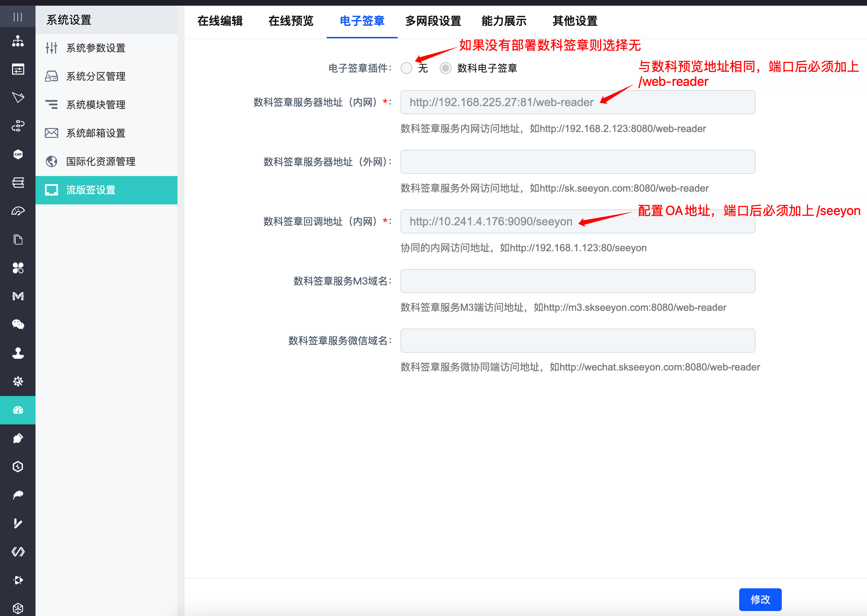867x616 pixels.
Task: Open the 其他设置 tab
Action: [x=575, y=21]
